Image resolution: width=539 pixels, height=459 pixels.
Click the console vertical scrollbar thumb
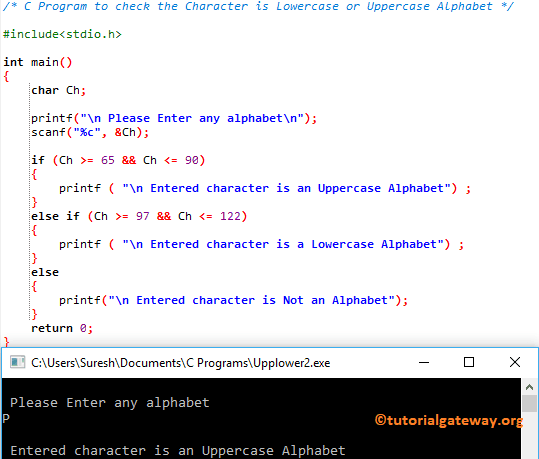tap(529, 403)
